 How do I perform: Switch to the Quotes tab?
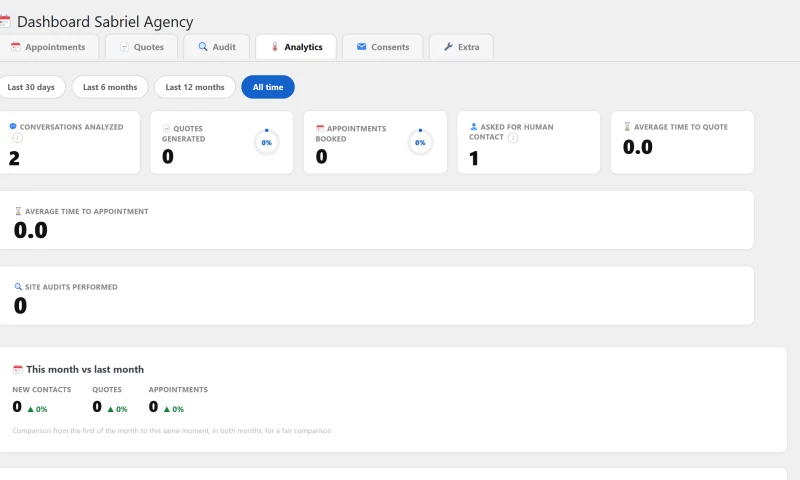141,47
